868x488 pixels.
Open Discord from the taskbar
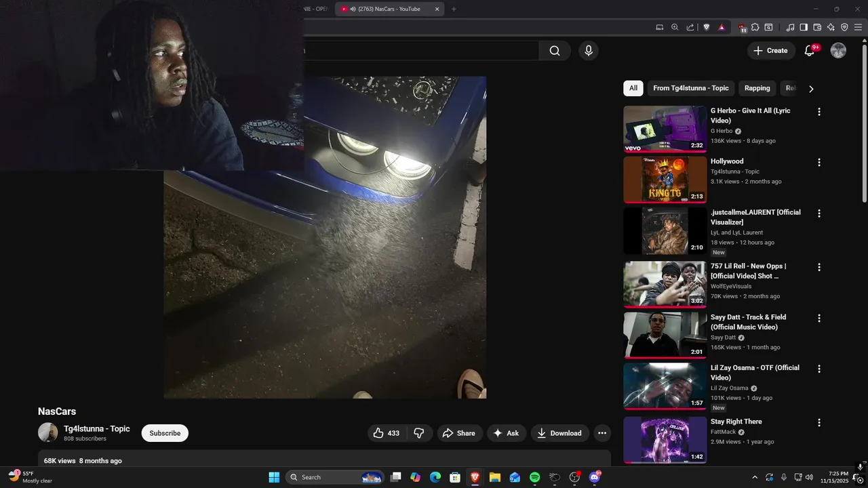[595, 477]
